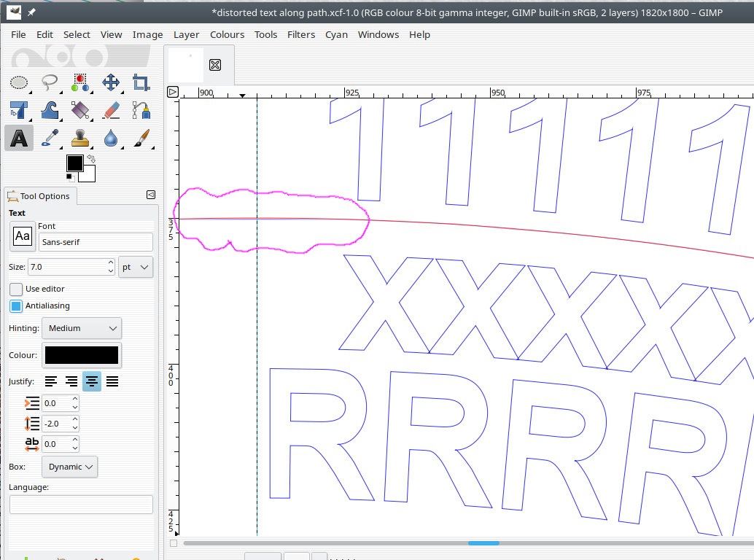Pick the Select by Colour tool
The image size is (754, 560).
pyautogui.click(x=80, y=82)
